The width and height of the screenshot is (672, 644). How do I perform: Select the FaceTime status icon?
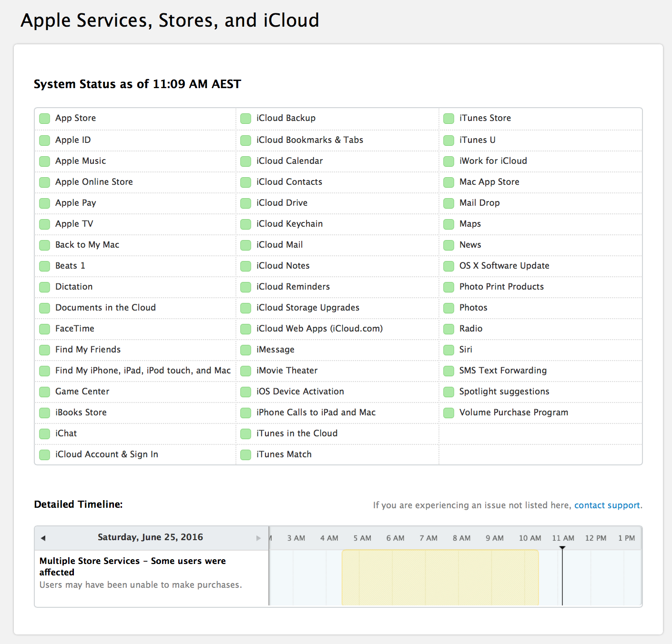[x=45, y=329]
